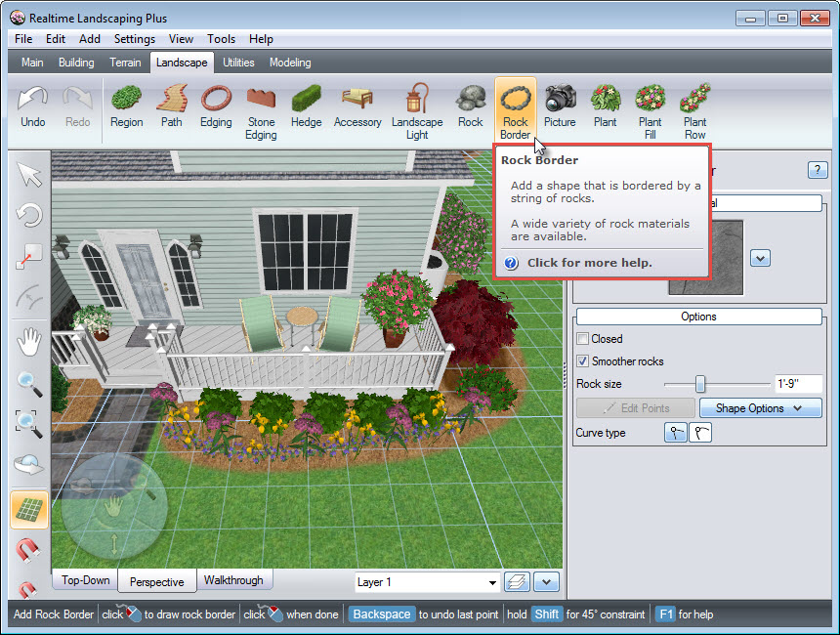The height and width of the screenshot is (635, 840).
Task: Expand the Shape Options dropdown
Action: pyautogui.click(x=760, y=408)
